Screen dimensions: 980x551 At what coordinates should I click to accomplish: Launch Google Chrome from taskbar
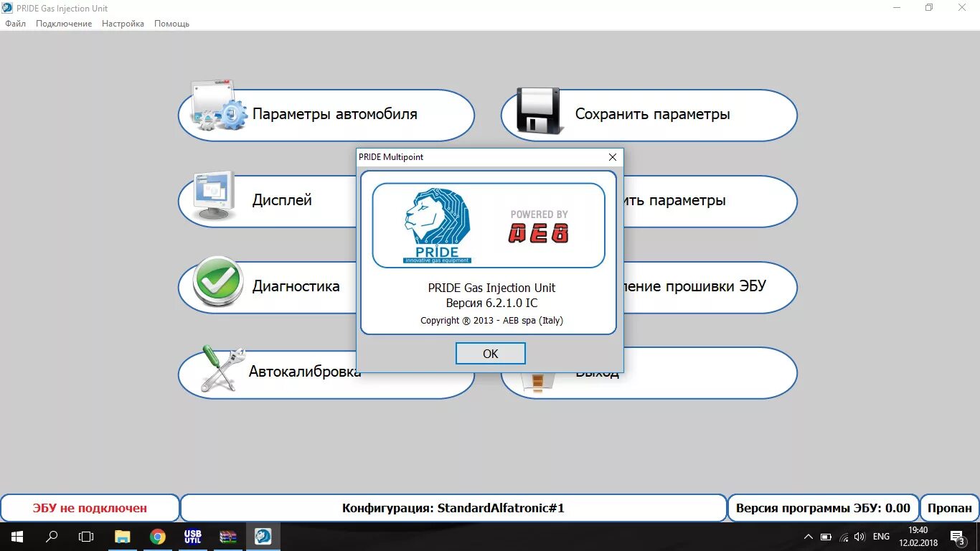pyautogui.click(x=158, y=537)
